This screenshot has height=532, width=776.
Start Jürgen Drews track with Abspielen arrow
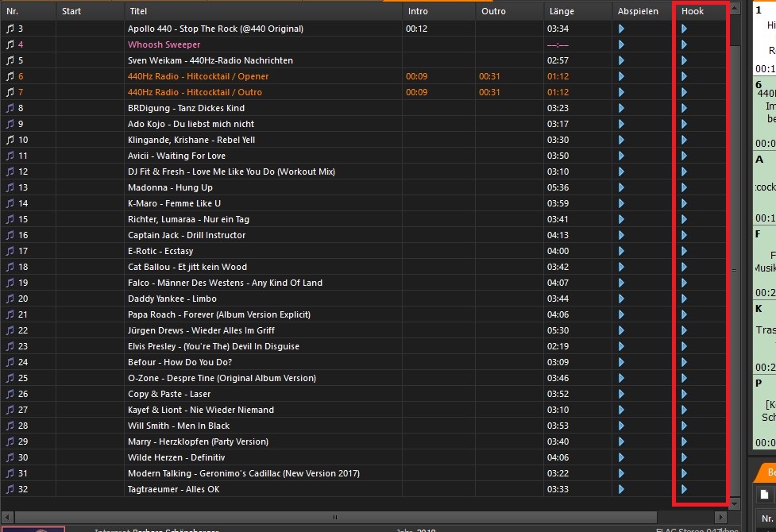(x=621, y=330)
